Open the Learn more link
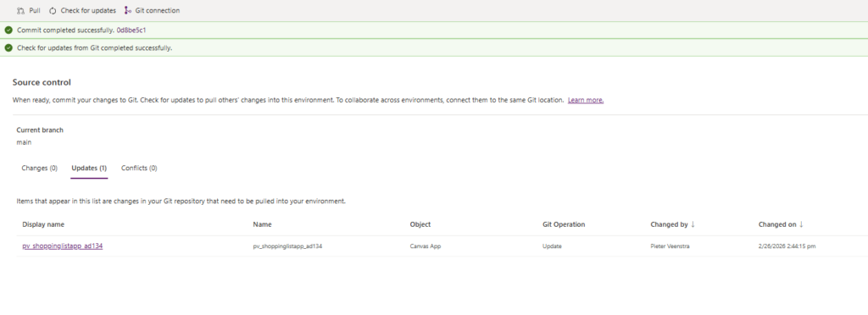 coord(586,100)
